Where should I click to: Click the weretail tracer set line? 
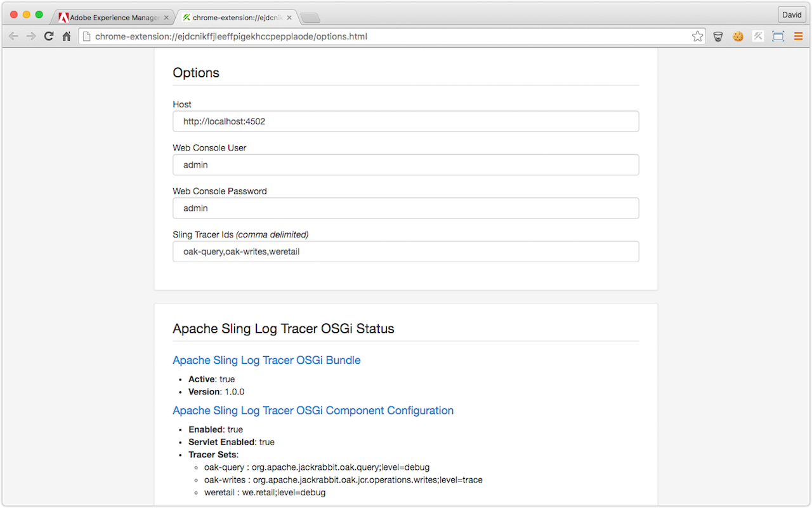pyautogui.click(x=265, y=493)
